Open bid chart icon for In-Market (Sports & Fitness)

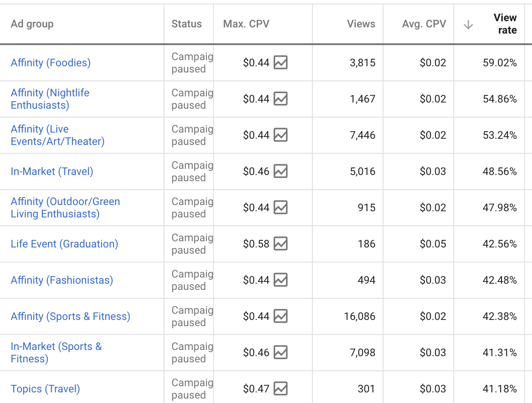tap(281, 353)
